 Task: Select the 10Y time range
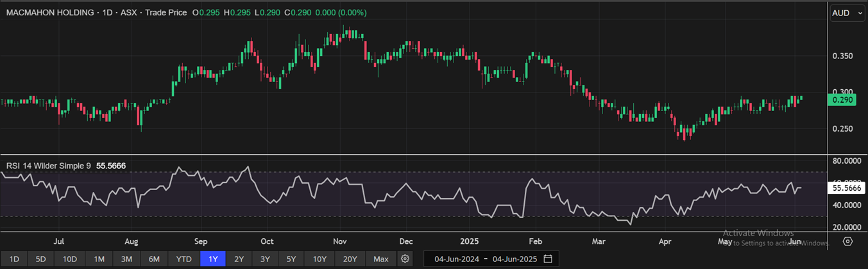[320, 259]
